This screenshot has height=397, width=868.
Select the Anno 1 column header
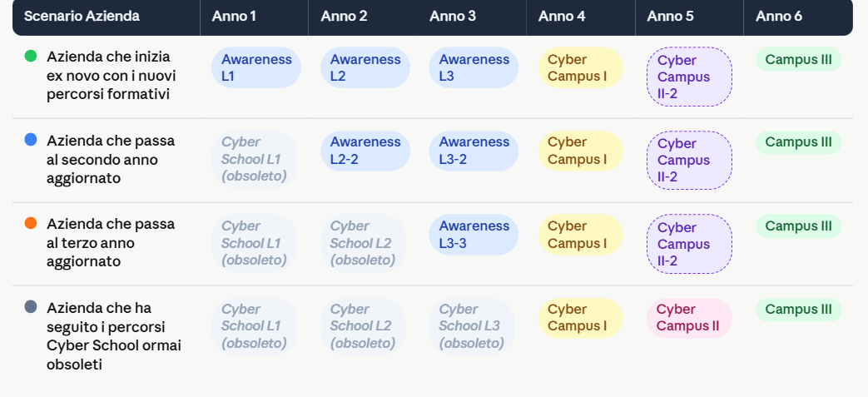coord(234,16)
